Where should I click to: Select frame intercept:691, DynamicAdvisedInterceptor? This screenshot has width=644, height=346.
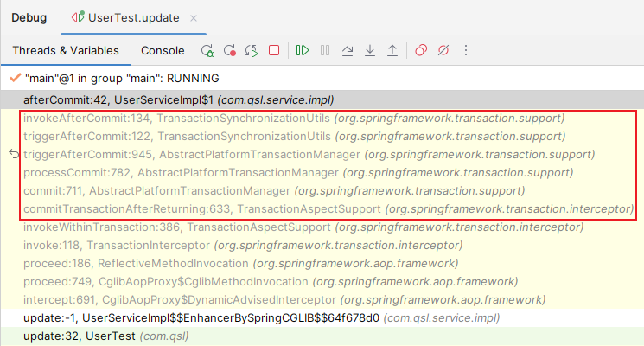point(322,299)
